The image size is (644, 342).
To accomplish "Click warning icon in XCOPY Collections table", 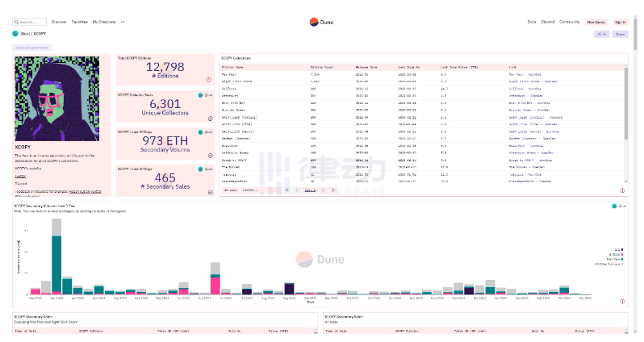I will click(x=622, y=190).
